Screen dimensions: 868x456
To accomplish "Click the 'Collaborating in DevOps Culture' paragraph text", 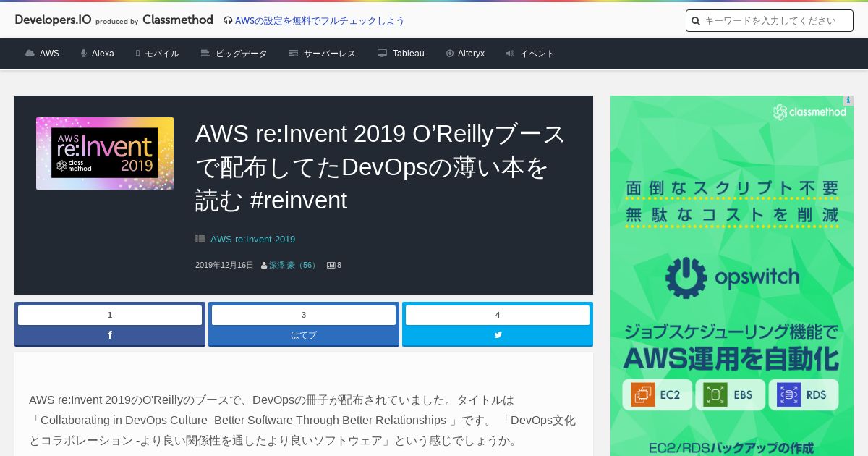I will coord(302,421).
